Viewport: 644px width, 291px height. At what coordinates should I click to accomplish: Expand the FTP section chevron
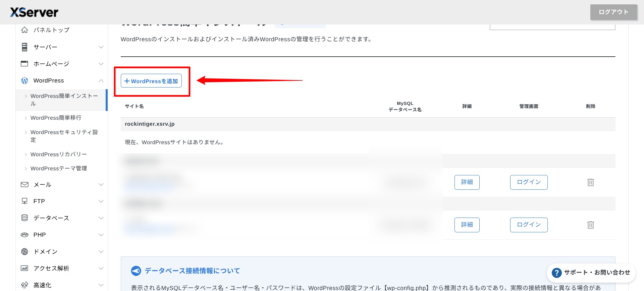[x=101, y=201]
